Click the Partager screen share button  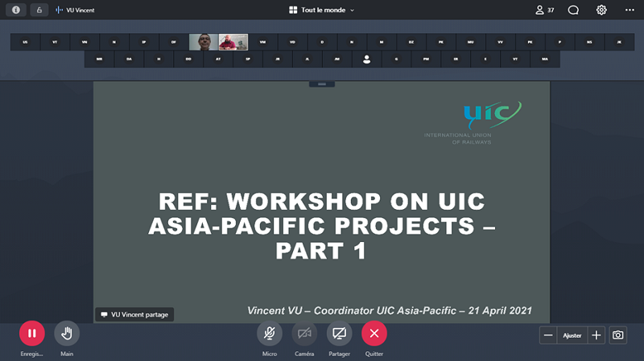(339, 333)
